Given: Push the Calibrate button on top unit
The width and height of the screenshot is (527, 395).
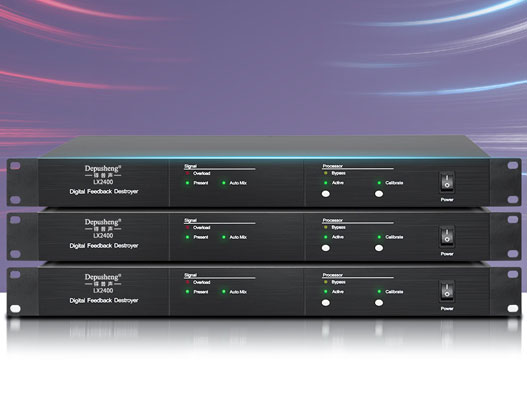Looking at the screenshot, I should pos(379,194).
